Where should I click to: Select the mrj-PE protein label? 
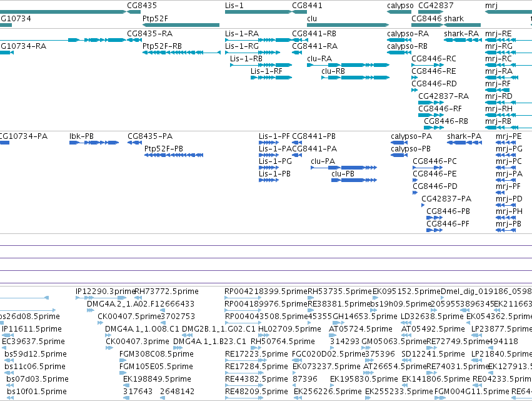click(509, 137)
